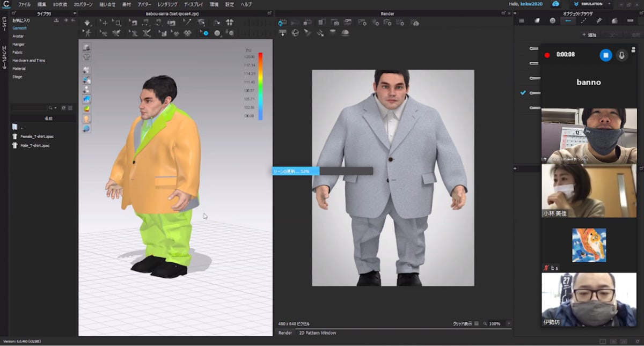
Task: Click the avatar head display icon
Action: (x=86, y=119)
